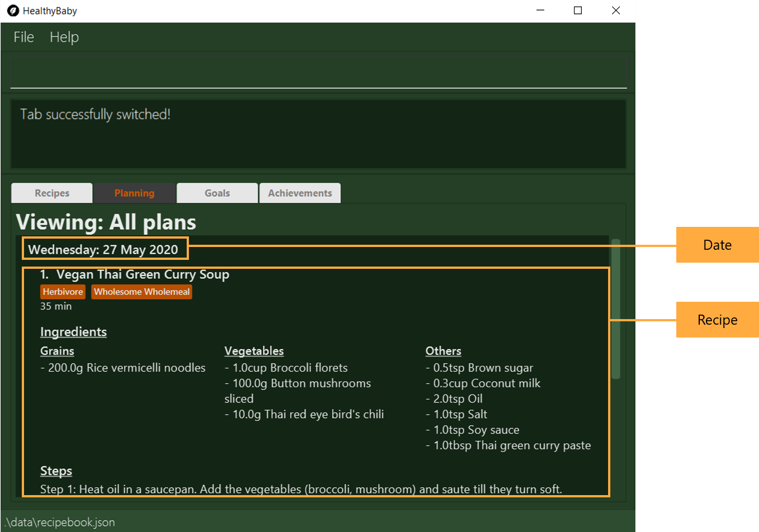Click '1.0tsp Salt' ingredient
This screenshot has width=759, height=532.
(x=456, y=414)
